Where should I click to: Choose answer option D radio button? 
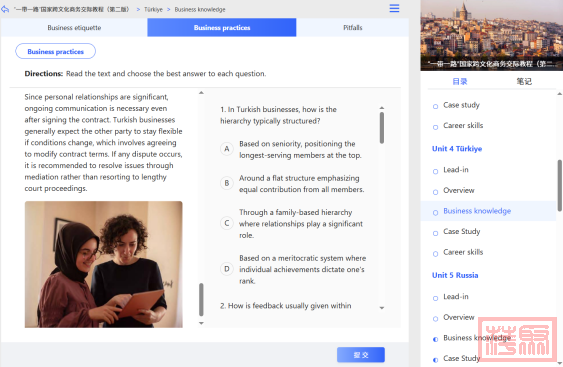[x=227, y=269]
